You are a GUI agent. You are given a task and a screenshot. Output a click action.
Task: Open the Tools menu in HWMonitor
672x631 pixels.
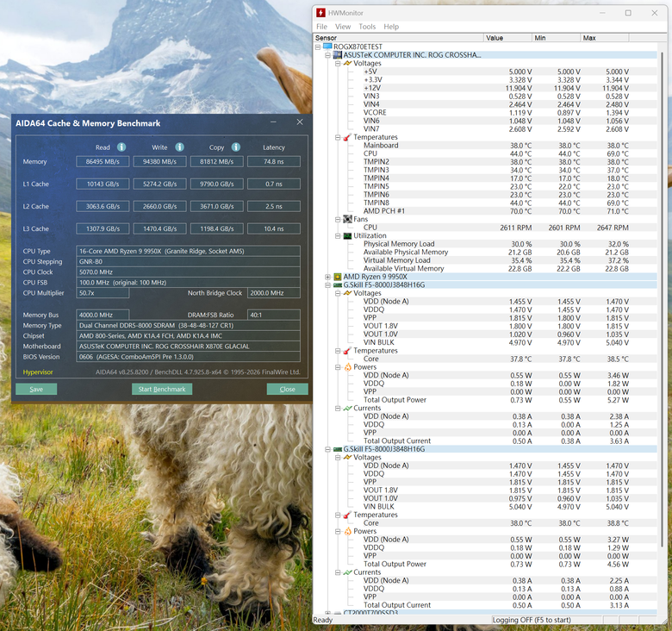(367, 27)
